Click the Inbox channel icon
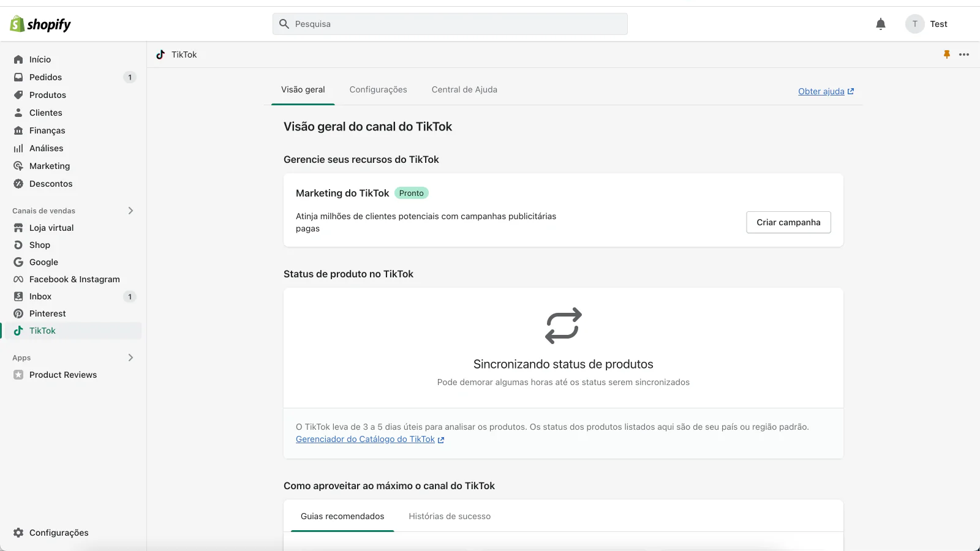Viewport: 980px width, 551px height. click(18, 296)
